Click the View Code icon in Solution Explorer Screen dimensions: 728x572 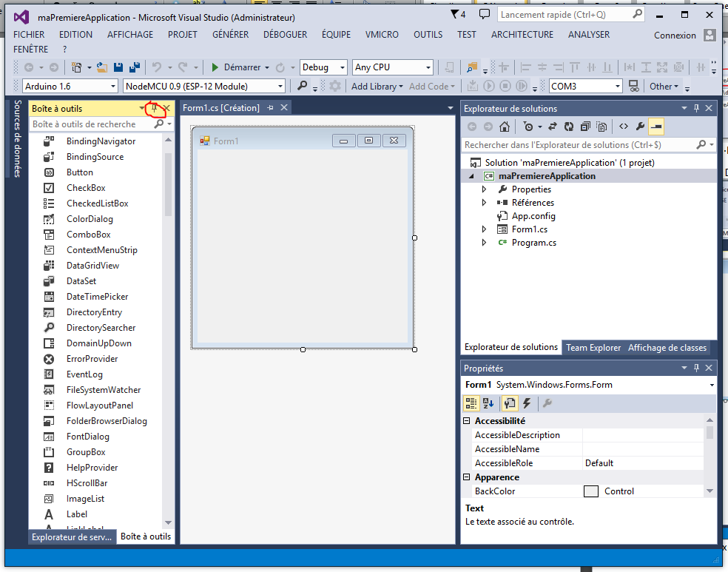pos(624,127)
